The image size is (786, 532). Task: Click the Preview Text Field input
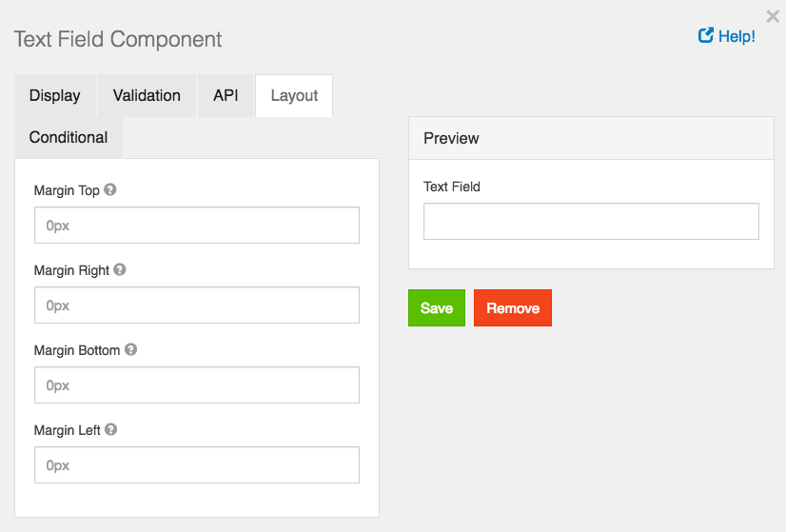tap(591, 221)
